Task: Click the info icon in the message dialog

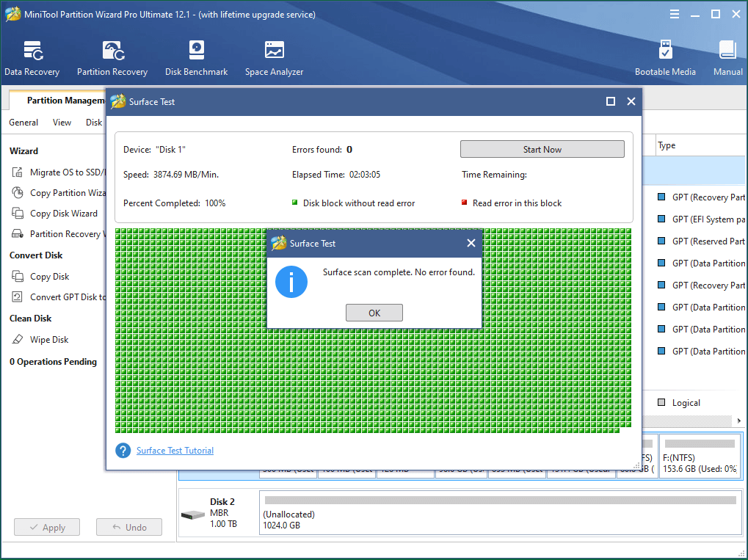Action: [291, 281]
